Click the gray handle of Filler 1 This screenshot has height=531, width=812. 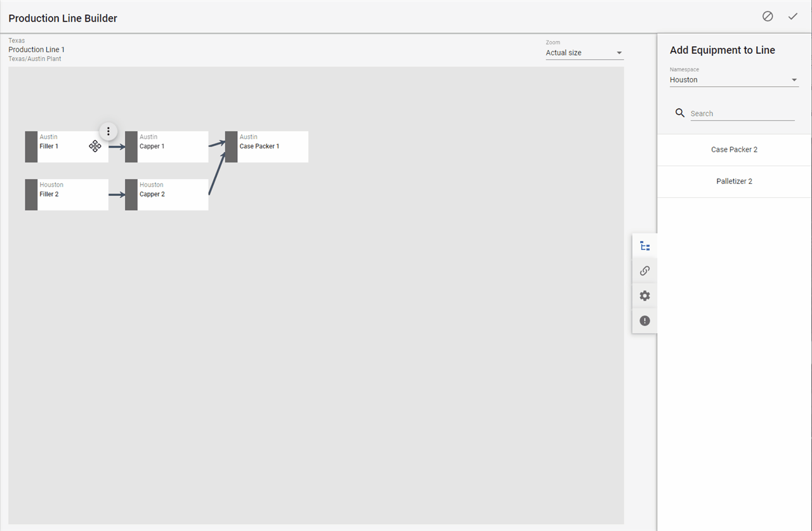point(31,147)
